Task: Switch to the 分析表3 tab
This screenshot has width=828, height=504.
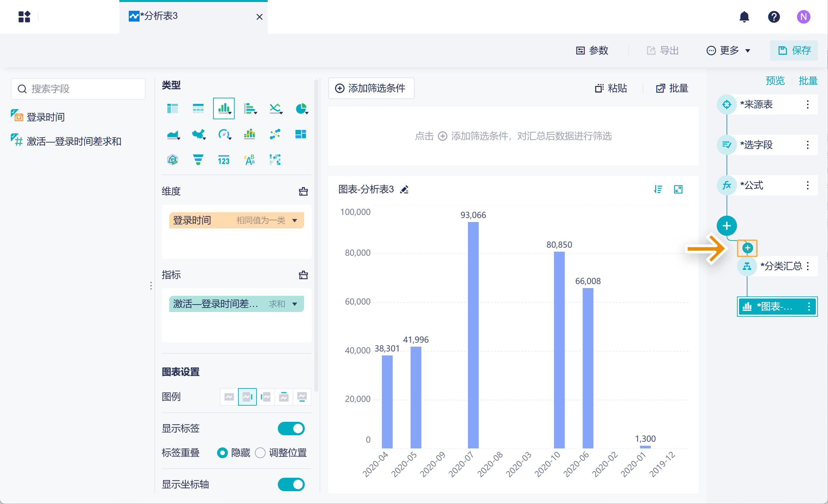Action: 158,16
